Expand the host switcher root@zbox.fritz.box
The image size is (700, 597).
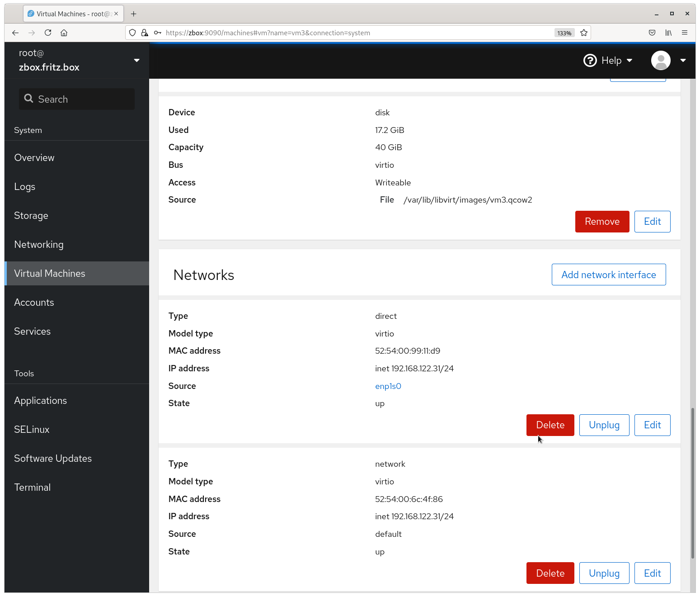[x=77, y=60]
